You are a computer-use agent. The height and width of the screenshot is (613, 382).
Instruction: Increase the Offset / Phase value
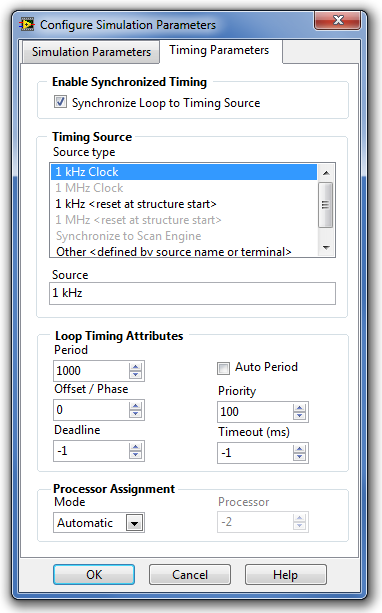[x=136, y=406]
